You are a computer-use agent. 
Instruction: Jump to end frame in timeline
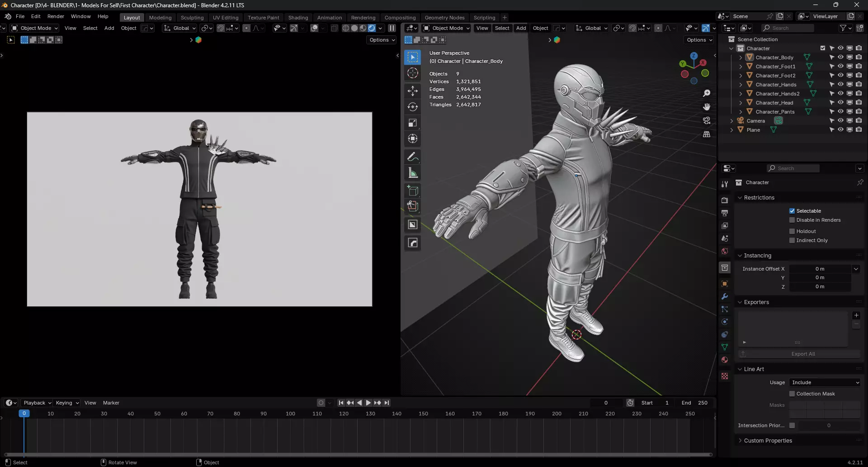coord(386,403)
